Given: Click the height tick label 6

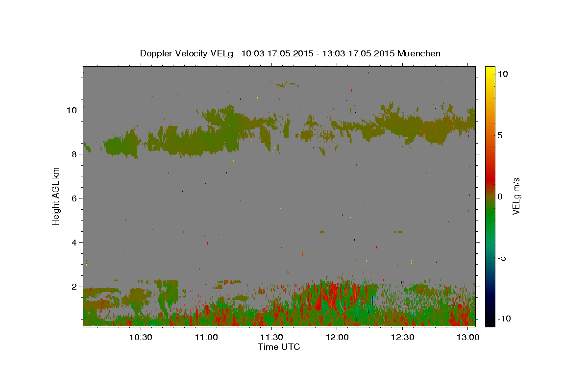Looking at the screenshot, I should (74, 198).
